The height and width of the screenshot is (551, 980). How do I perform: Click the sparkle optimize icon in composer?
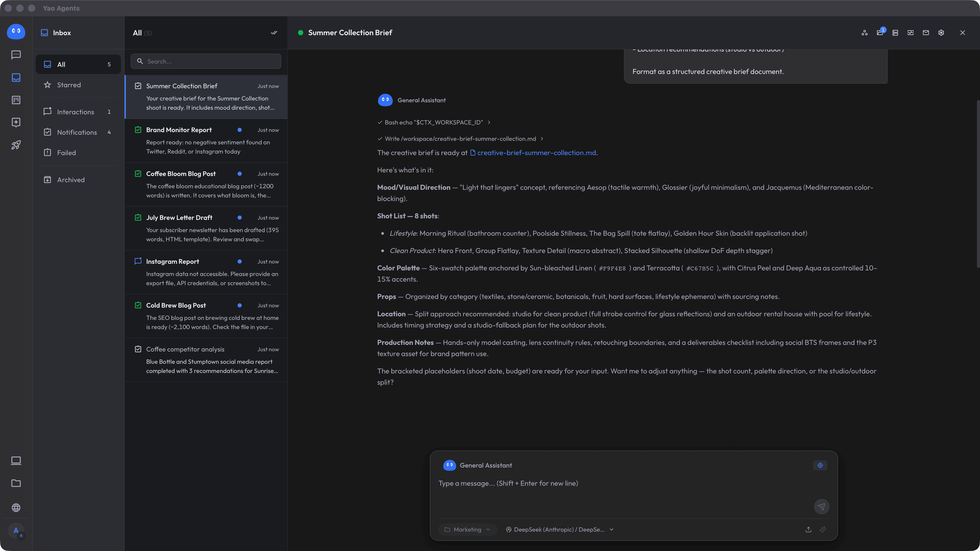[823, 529]
